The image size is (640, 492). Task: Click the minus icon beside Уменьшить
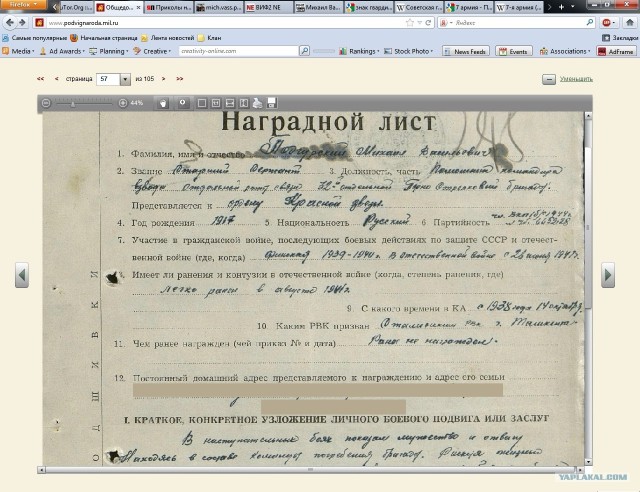tap(549, 79)
